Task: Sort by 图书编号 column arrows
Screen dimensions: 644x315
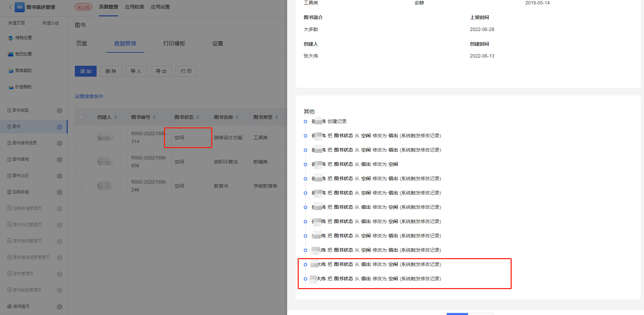Action: 154,117
